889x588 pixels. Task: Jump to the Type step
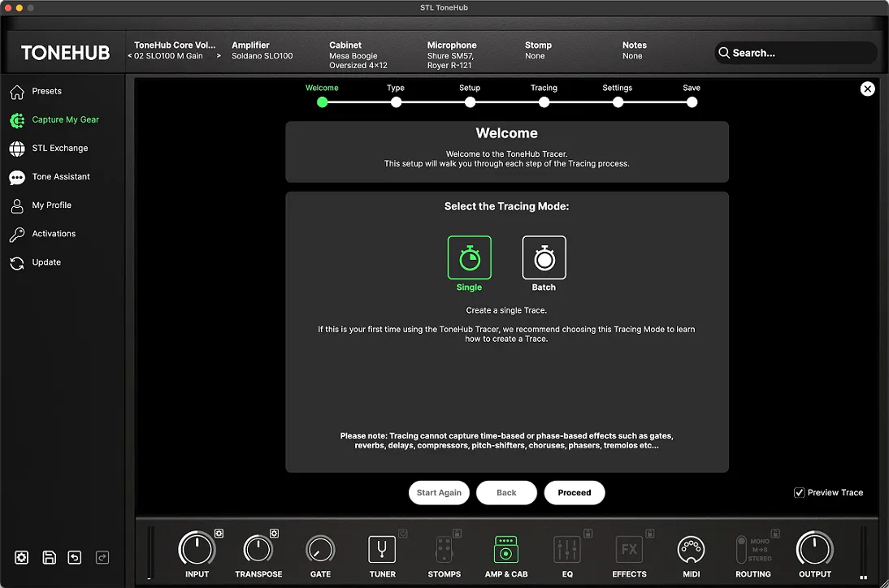coord(396,102)
